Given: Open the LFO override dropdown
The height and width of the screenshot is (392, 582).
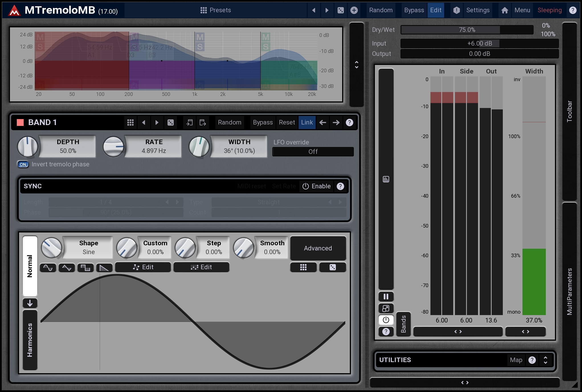Looking at the screenshot, I should pyautogui.click(x=313, y=152).
